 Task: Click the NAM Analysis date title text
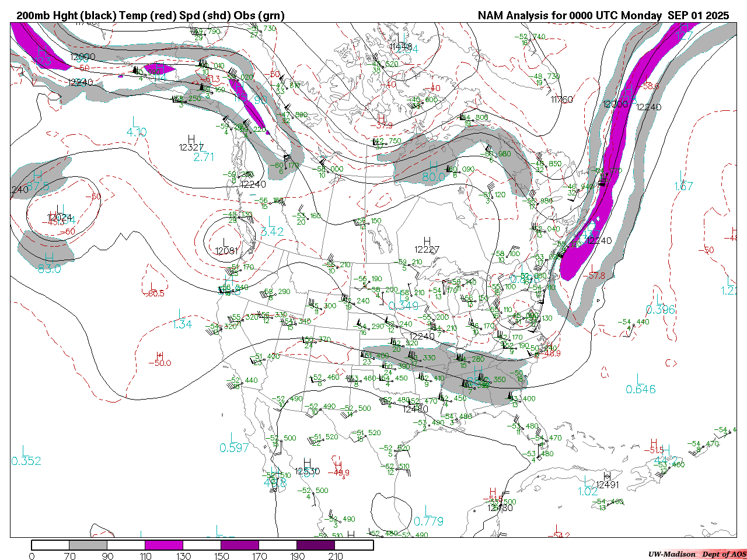603,16
